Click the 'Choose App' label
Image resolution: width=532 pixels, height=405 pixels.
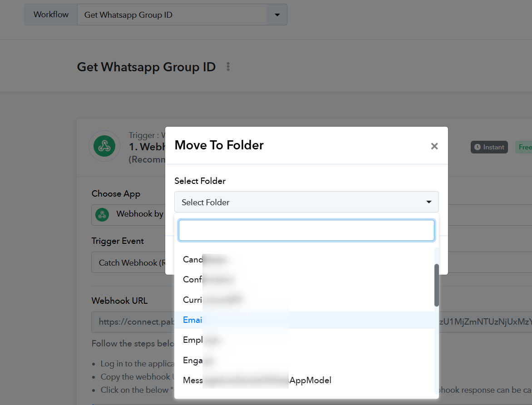point(116,194)
